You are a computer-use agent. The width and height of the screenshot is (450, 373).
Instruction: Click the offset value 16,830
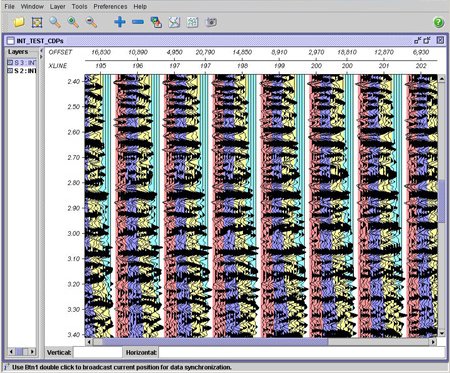pos(101,52)
